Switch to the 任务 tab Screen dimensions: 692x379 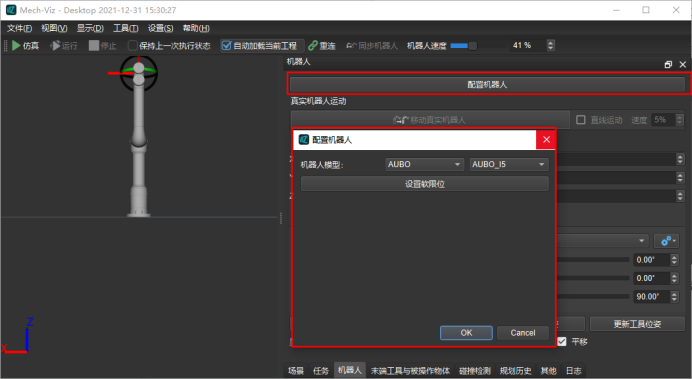coord(321,371)
